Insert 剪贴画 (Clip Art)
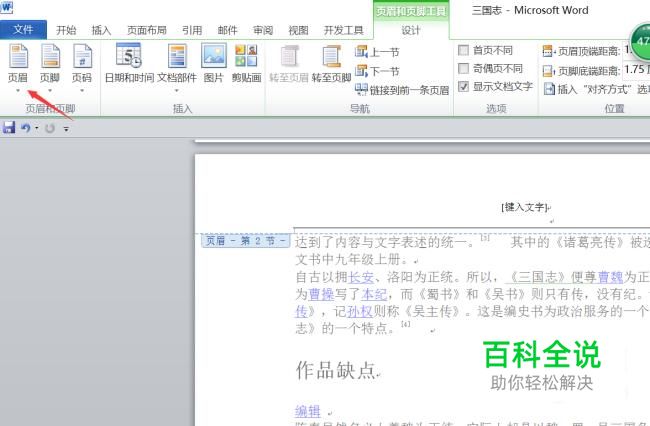This screenshot has width=650, height=426. point(246,63)
